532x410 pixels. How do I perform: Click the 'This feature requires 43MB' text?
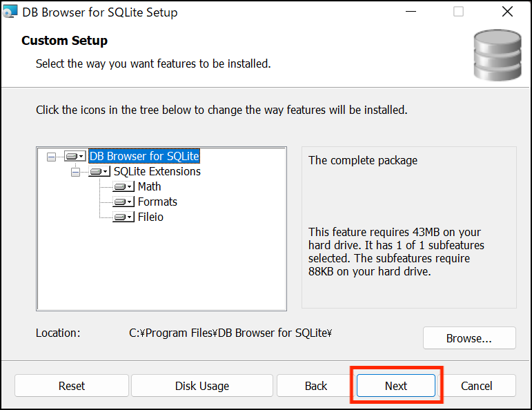tap(396, 252)
